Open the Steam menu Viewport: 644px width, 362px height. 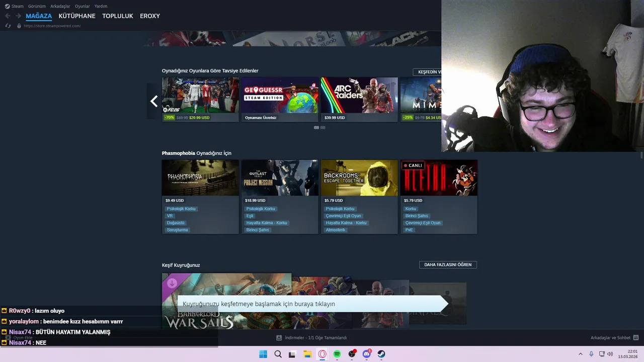click(x=18, y=6)
